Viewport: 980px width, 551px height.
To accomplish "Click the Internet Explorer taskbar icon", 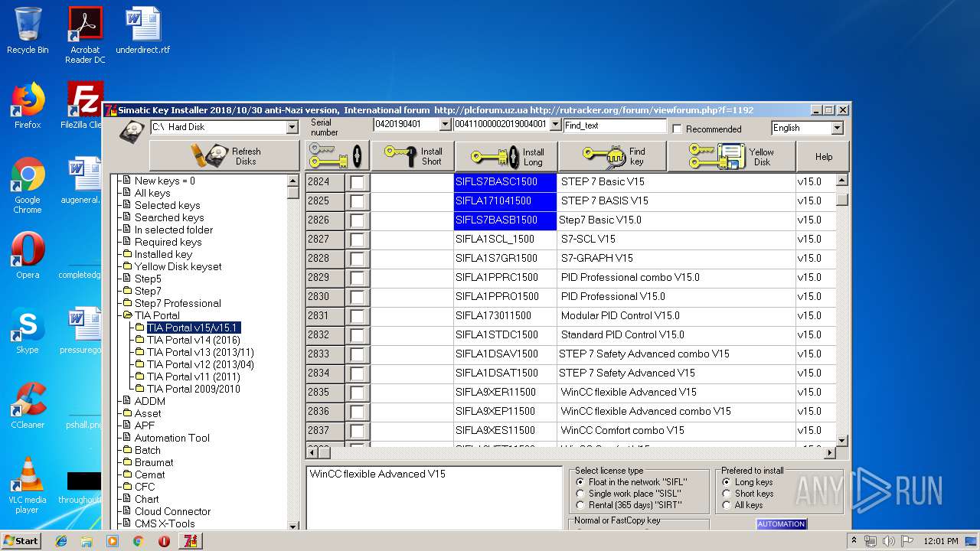I will pos(61,541).
